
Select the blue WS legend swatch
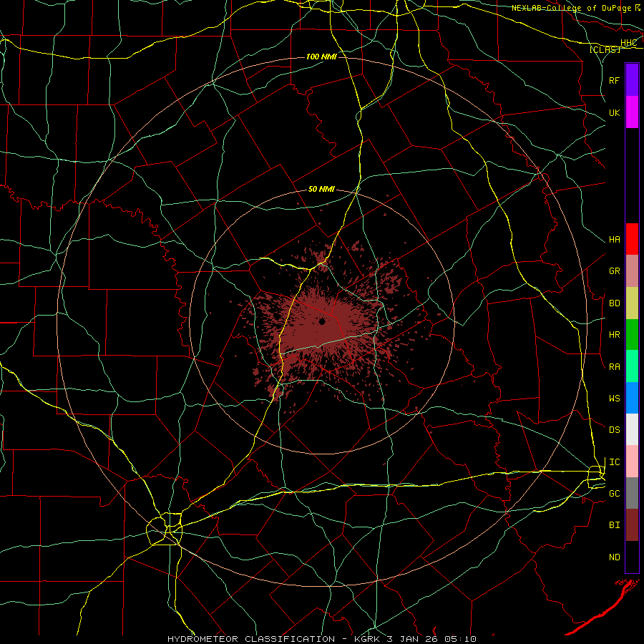632,398
